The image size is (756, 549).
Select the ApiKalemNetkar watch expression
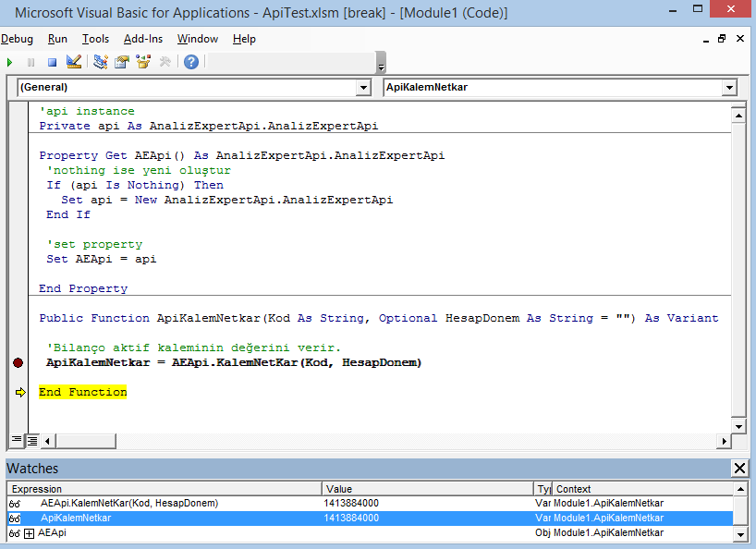point(76,518)
